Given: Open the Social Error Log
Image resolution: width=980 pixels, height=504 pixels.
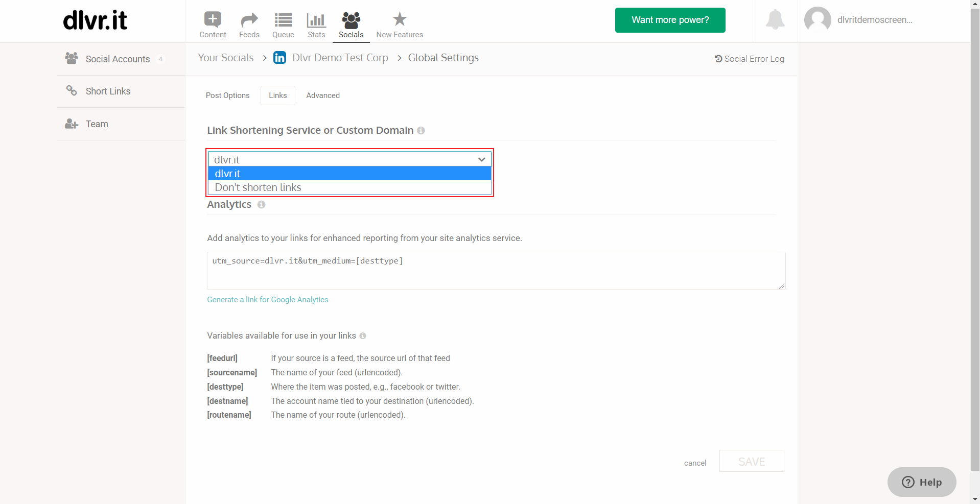Looking at the screenshot, I should [749, 59].
